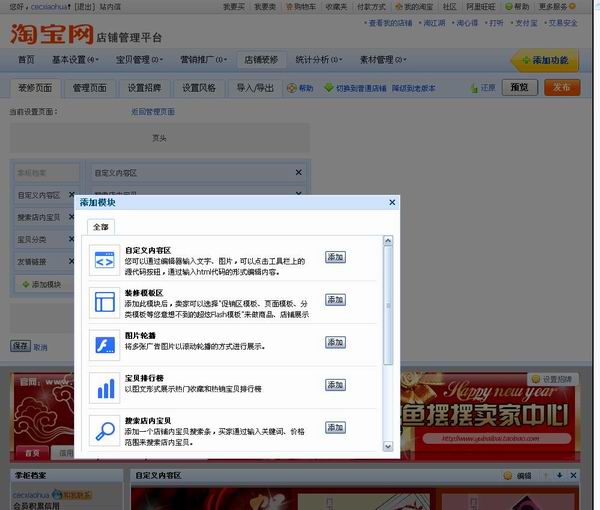600x510 pixels.
Task: Open the 基本设置 dropdown menu
Action: (x=74, y=60)
